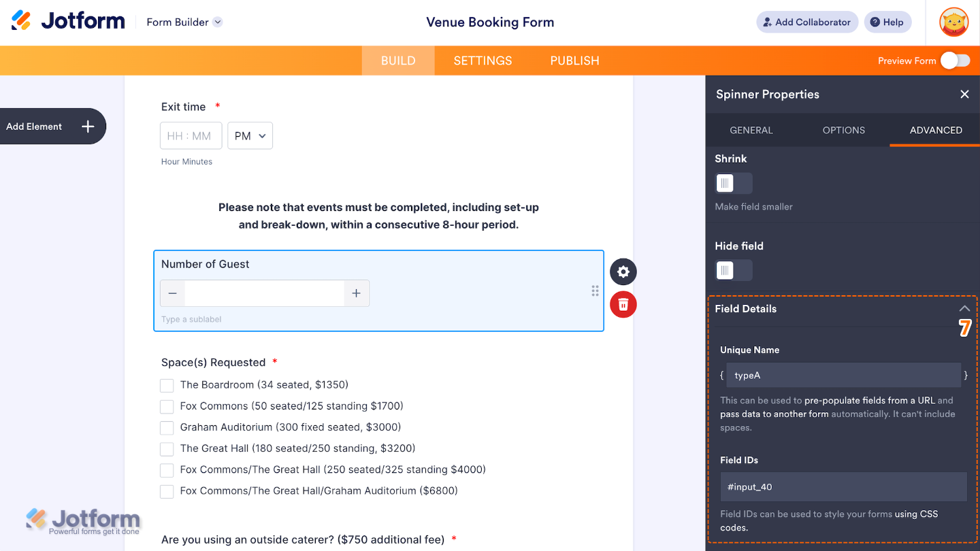Click the Space(s) Requested label
Image resolution: width=980 pixels, height=551 pixels.
pyautogui.click(x=213, y=363)
